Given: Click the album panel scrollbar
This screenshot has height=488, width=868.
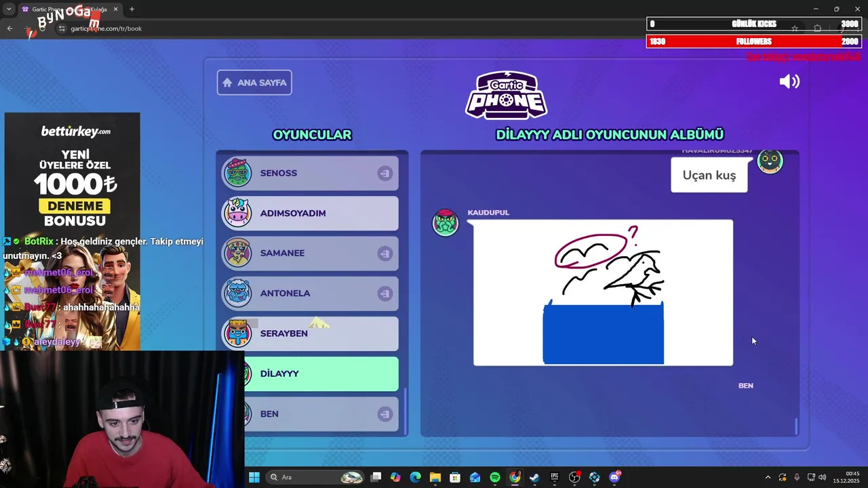Looking at the screenshot, I should coord(797,426).
